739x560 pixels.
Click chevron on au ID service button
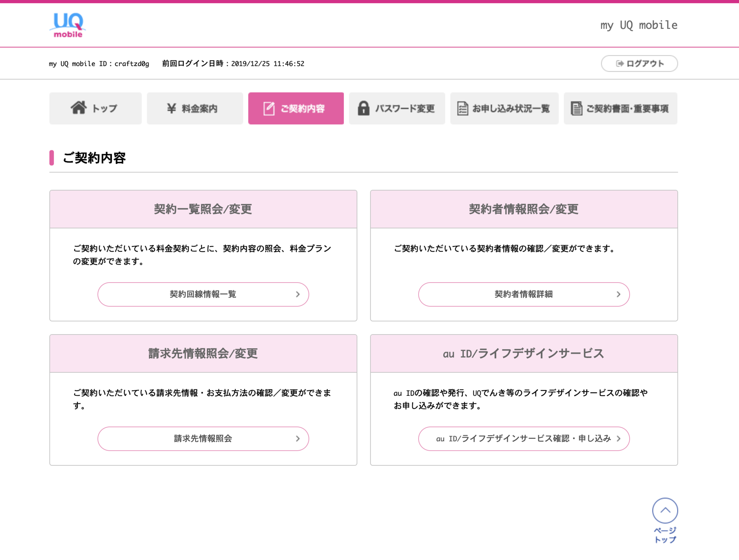coord(618,438)
